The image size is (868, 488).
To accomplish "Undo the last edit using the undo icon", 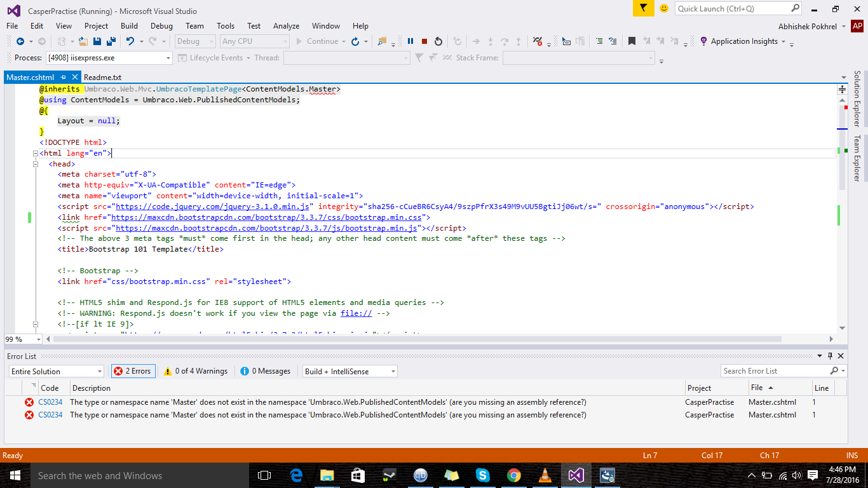I will pos(130,41).
